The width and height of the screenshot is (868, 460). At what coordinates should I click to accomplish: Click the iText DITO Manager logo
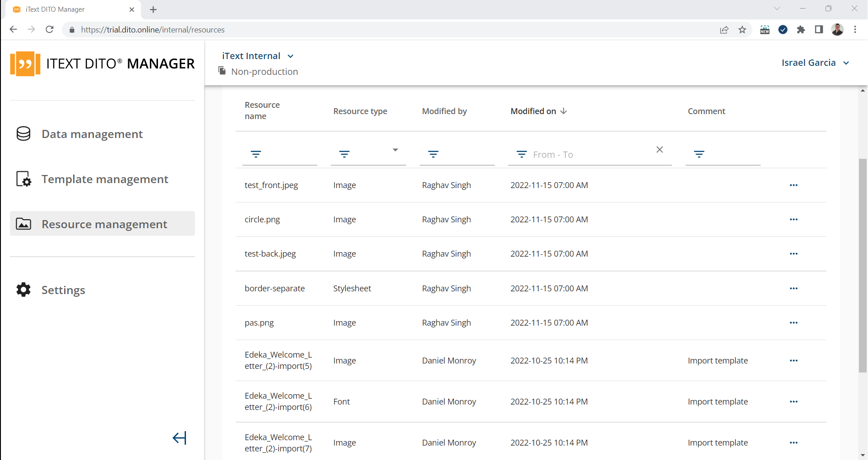(102, 63)
